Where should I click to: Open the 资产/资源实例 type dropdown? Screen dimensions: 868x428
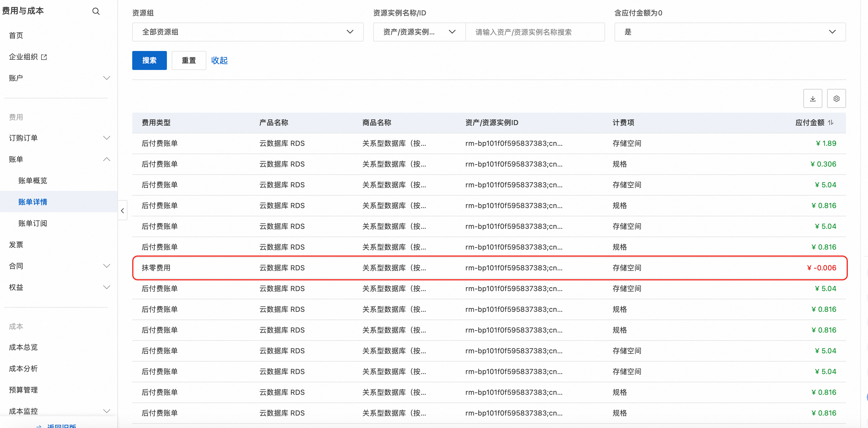[419, 32]
